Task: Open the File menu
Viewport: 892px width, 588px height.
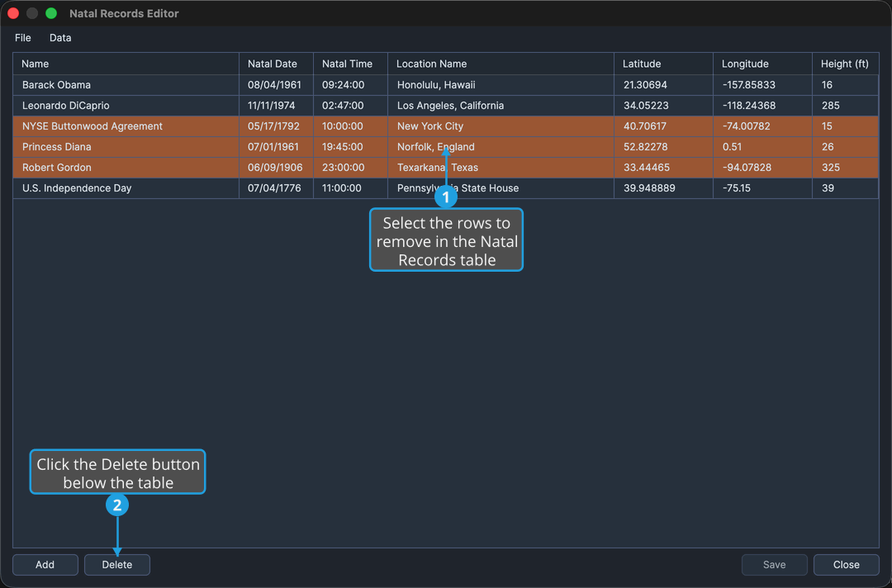Action: [23, 37]
